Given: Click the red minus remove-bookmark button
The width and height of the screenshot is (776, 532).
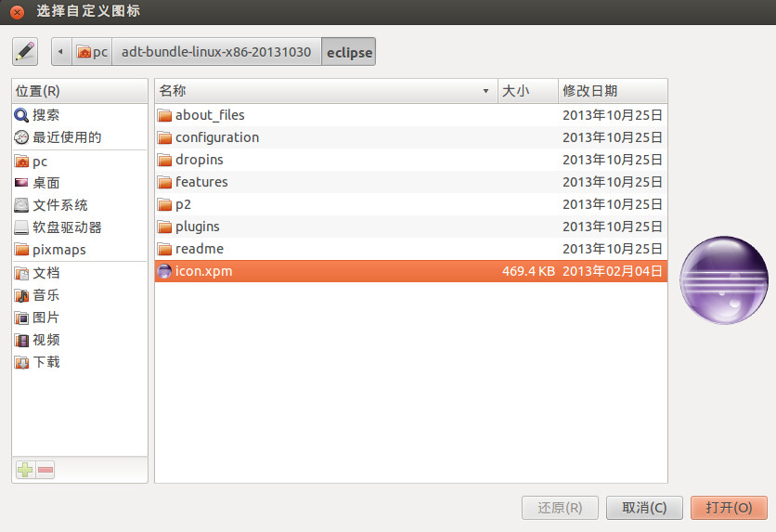Looking at the screenshot, I should 45,470.
